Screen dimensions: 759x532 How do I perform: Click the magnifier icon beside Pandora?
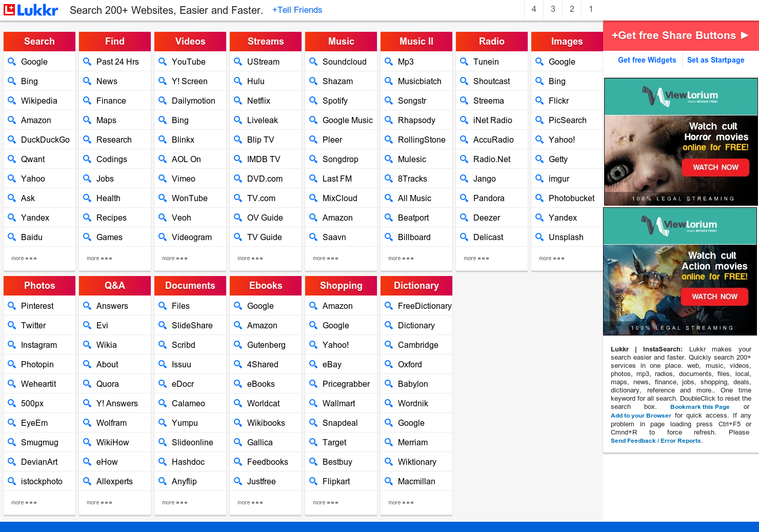click(464, 198)
